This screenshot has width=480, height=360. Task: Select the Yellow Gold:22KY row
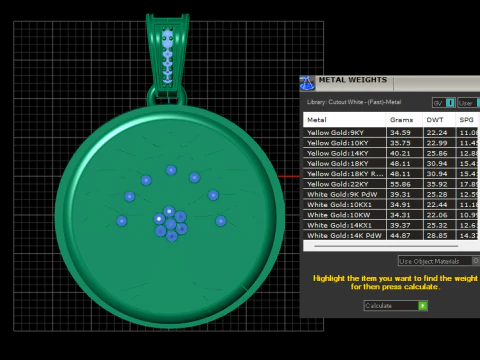[x=390, y=184]
